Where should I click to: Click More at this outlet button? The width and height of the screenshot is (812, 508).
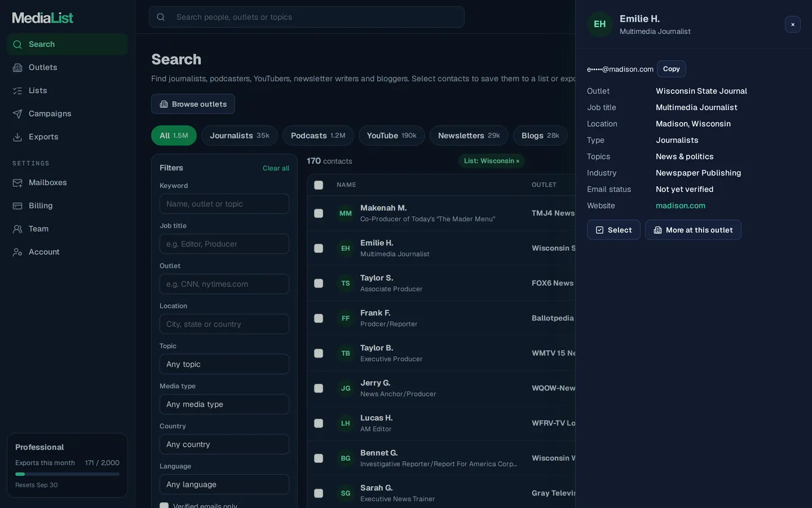693,230
